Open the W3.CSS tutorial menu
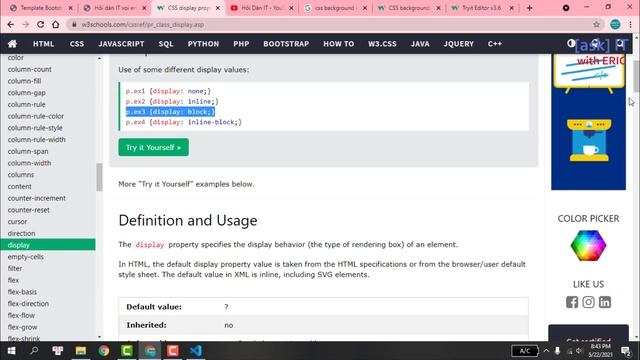 pyautogui.click(x=382, y=44)
